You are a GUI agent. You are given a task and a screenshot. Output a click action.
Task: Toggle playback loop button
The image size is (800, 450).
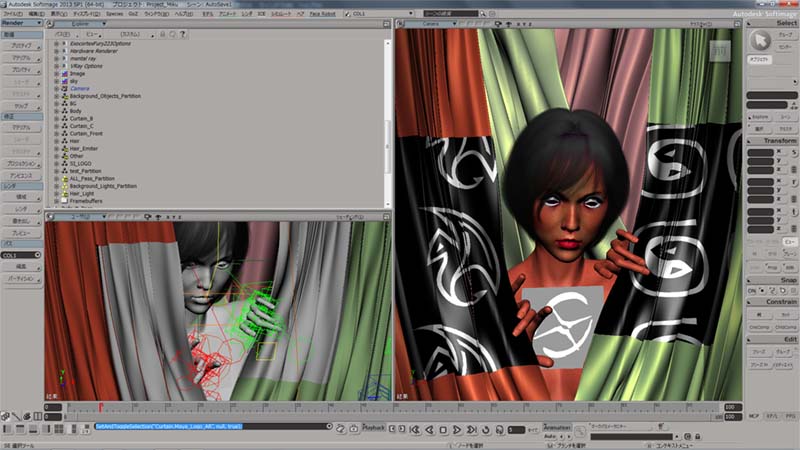point(486,430)
